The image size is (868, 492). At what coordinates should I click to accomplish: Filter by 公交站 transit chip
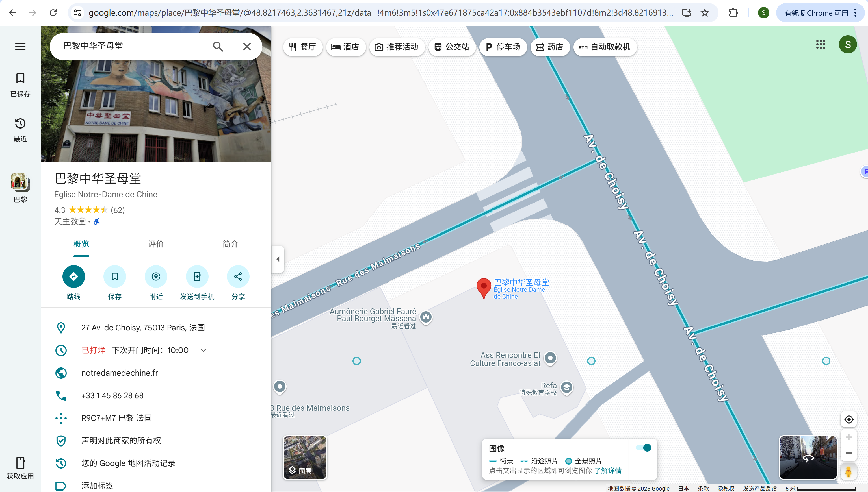[x=452, y=47]
